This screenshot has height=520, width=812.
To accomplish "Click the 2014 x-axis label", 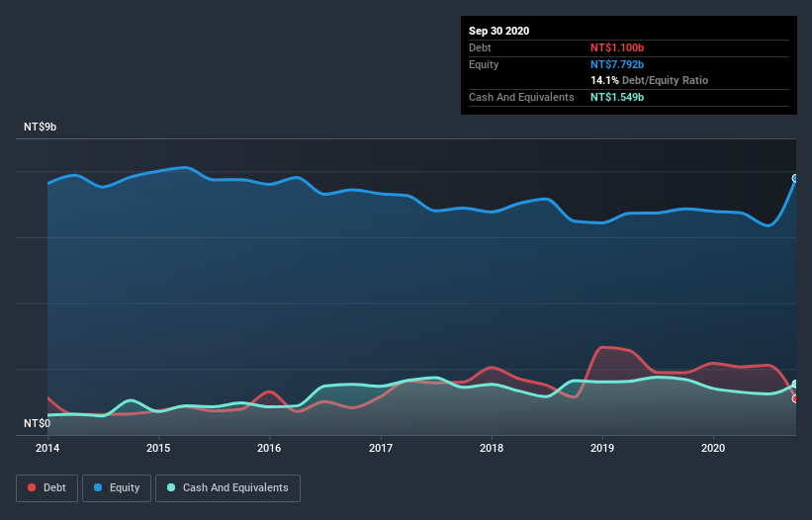I will (x=47, y=448).
